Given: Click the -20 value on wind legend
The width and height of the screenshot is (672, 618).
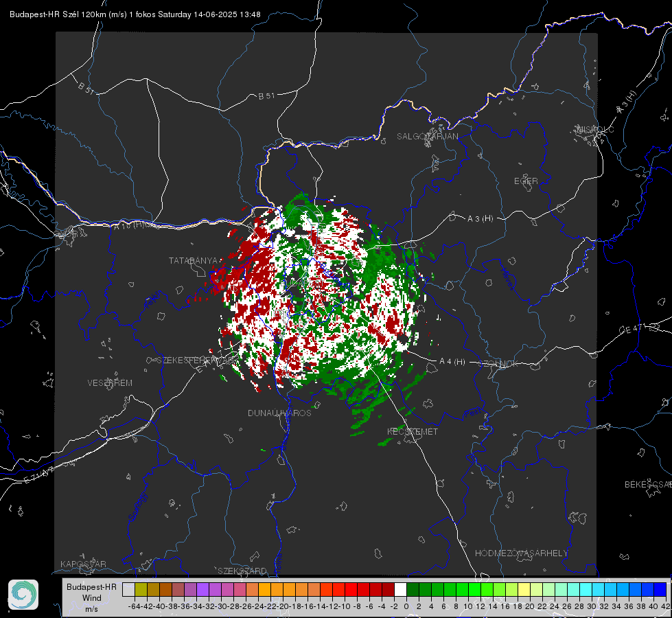Looking at the screenshot, I should [x=283, y=606].
